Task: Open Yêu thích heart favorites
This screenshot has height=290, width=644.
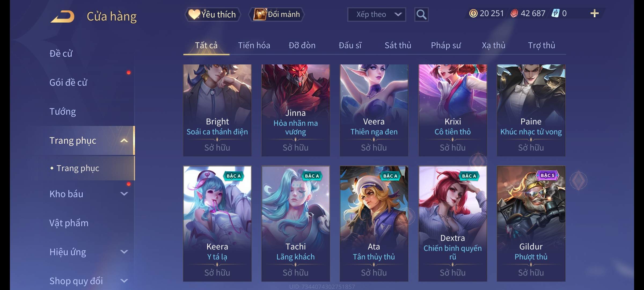Action: click(x=213, y=14)
